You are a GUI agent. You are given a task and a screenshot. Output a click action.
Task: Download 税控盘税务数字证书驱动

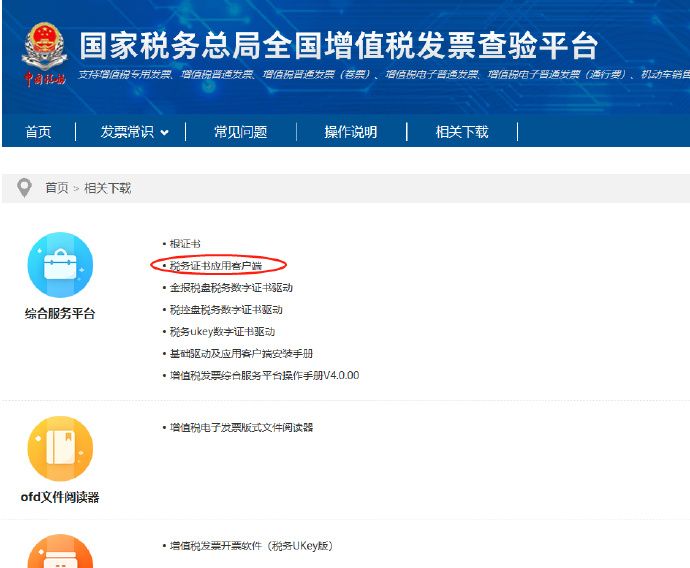pyautogui.click(x=226, y=309)
